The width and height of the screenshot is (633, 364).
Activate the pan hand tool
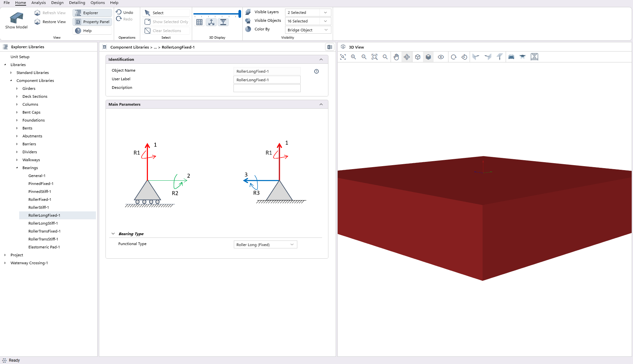pos(396,57)
